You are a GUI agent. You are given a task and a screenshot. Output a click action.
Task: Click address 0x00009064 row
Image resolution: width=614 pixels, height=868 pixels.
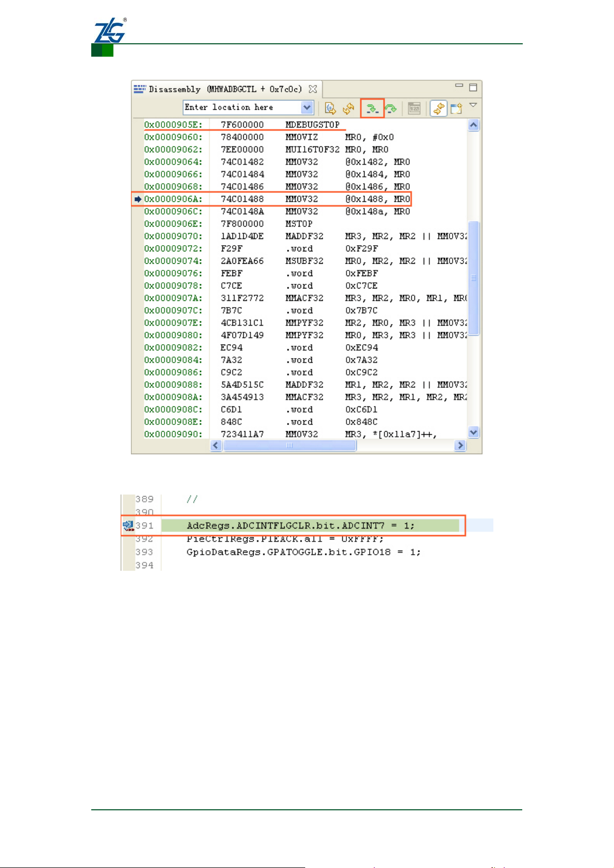(x=277, y=162)
